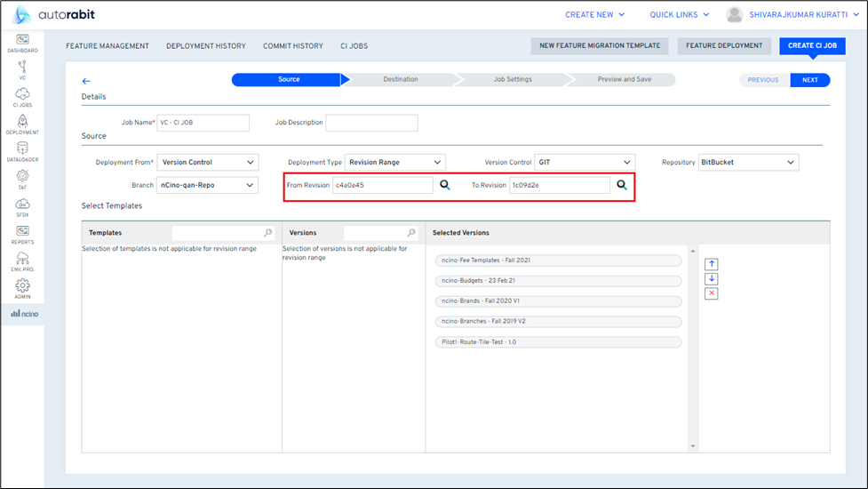This screenshot has height=489, width=868.
Task: Open the Admin gear icon in sidebar
Action: tap(22, 288)
